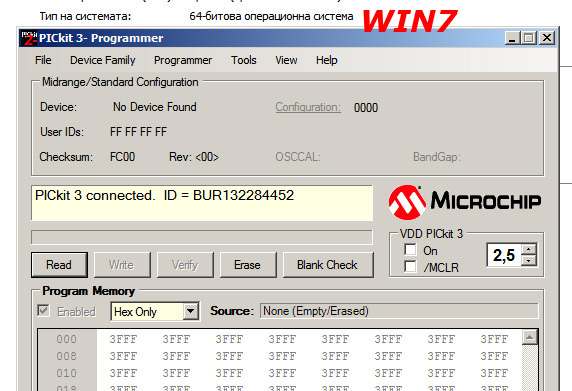The image size is (572, 391).
Task: Open the Tools menu
Action: point(244,60)
